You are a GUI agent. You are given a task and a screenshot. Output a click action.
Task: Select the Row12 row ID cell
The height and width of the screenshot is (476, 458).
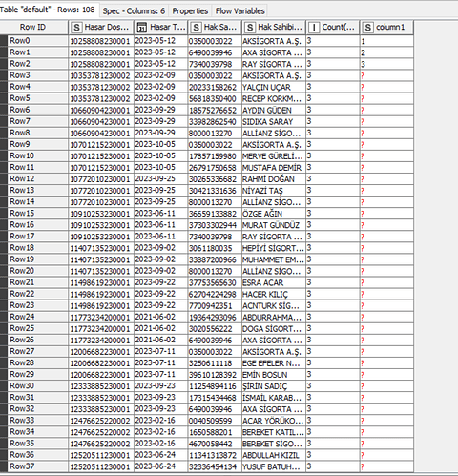point(37,179)
